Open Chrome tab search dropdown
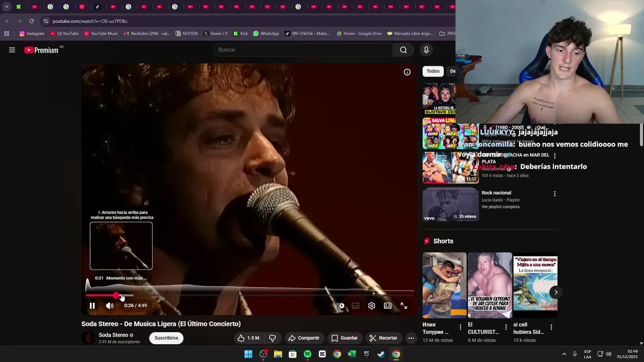This screenshot has height=362, width=644. pyautogui.click(x=7, y=7)
